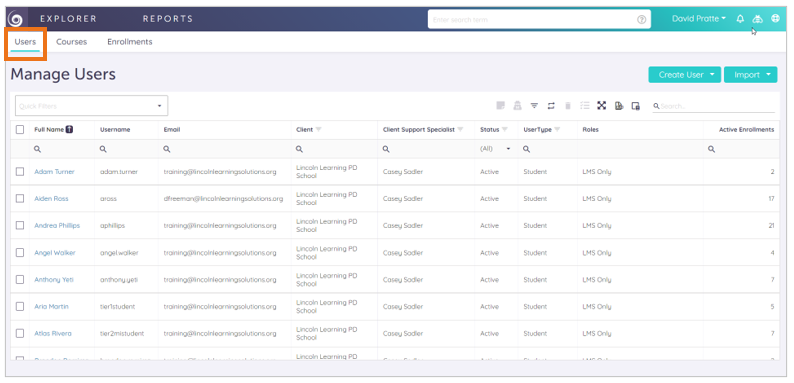
Task: Click the Email filter search icon
Action: (x=167, y=149)
